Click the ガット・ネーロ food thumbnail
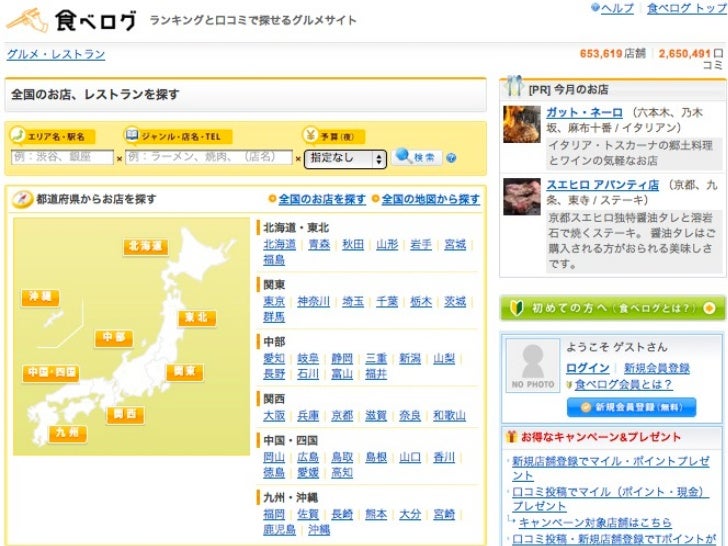728x546 pixels. tap(522, 124)
